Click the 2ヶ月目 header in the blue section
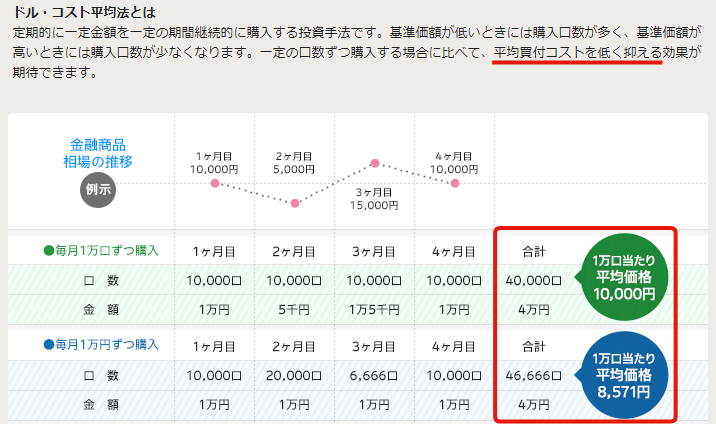 pos(294,347)
